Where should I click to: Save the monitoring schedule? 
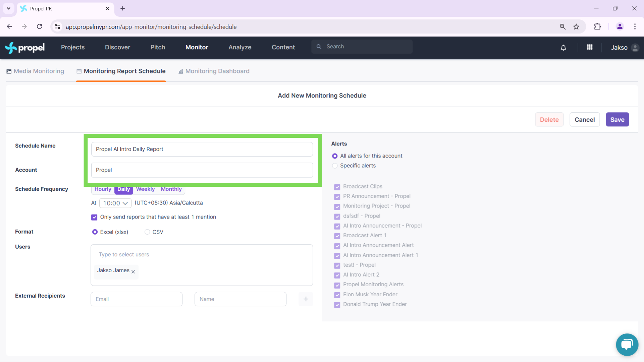617,120
